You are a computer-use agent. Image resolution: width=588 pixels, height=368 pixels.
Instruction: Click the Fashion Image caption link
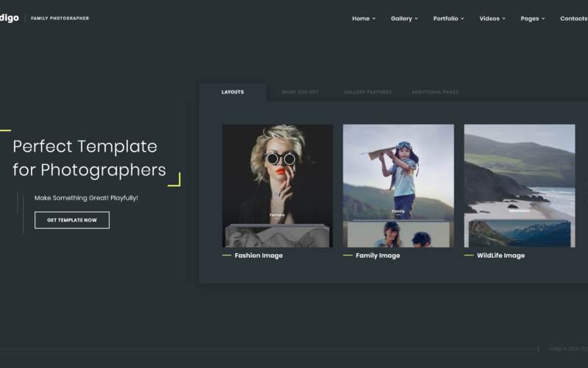(258, 255)
